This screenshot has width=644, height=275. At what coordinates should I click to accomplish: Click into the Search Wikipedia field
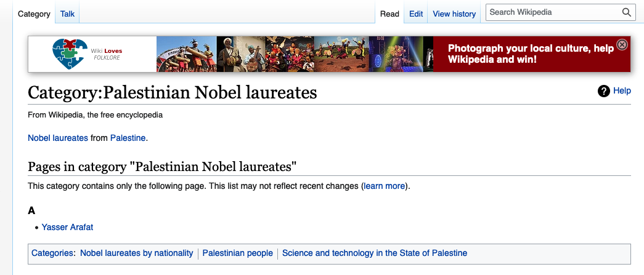[553, 12]
